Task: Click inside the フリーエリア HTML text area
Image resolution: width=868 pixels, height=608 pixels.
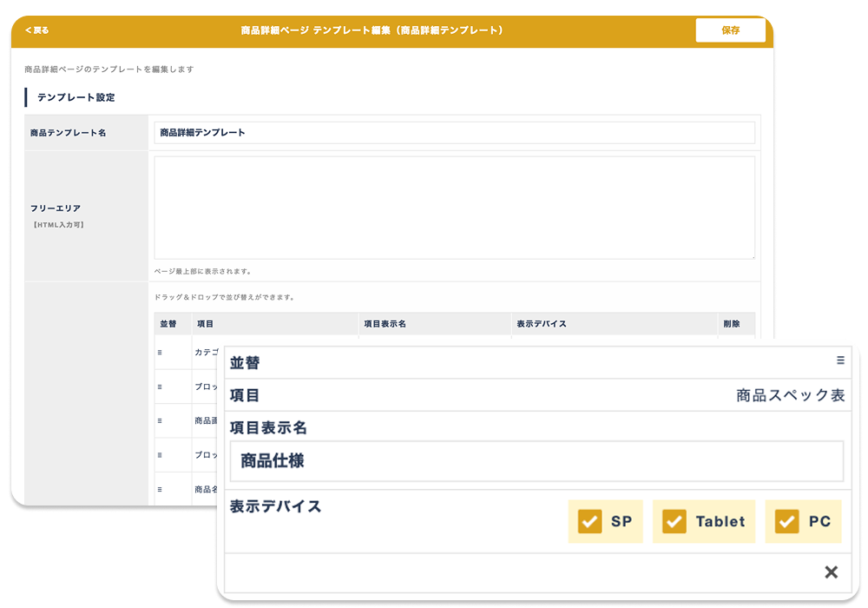Action: pyautogui.click(x=454, y=208)
